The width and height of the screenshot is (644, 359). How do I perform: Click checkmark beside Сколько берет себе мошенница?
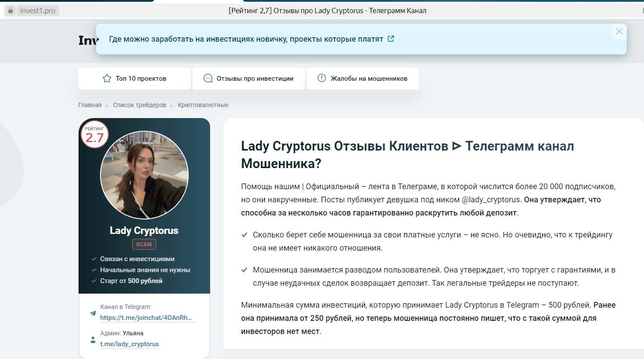[x=244, y=235]
